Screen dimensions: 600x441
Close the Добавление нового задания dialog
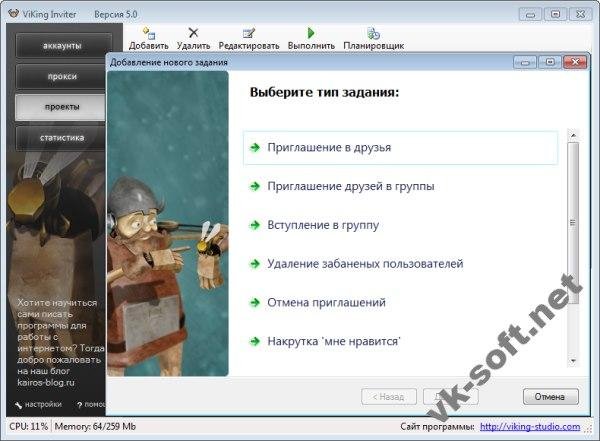click(575, 62)
